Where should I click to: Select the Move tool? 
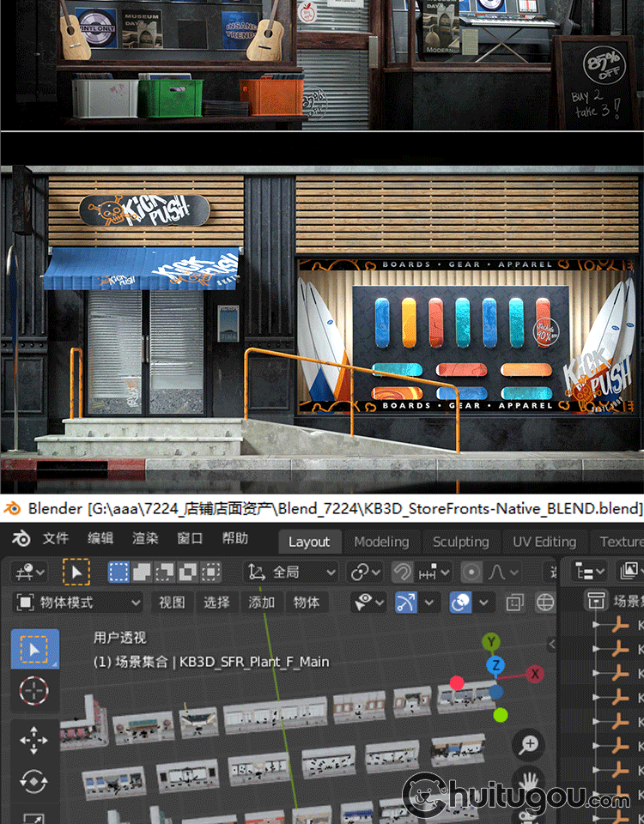pos(34,740)
